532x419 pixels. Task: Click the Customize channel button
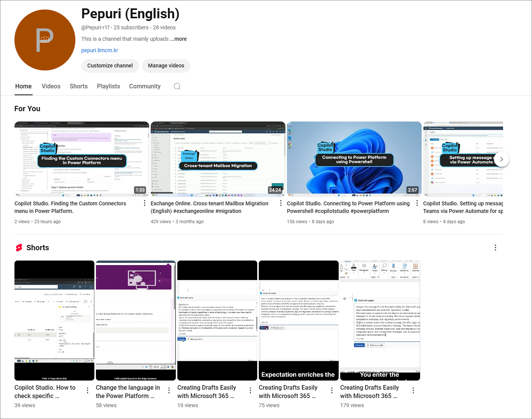(x=110, y=66)
